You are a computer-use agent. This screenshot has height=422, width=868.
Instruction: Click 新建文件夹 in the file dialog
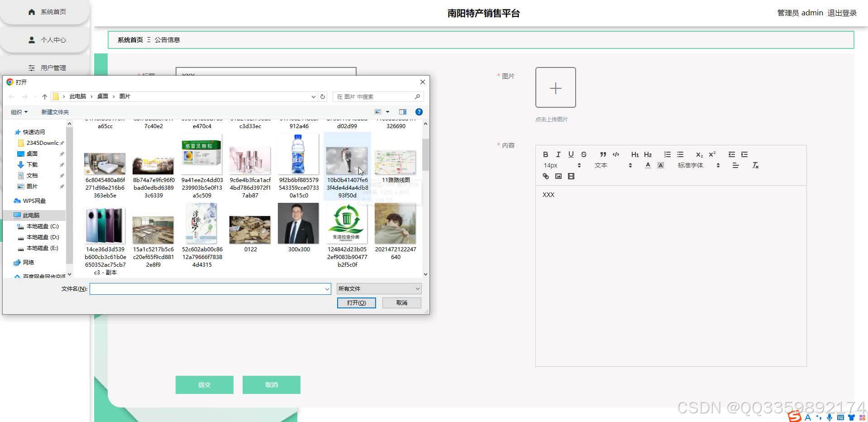pyautogui.click(x=55, y=112)
